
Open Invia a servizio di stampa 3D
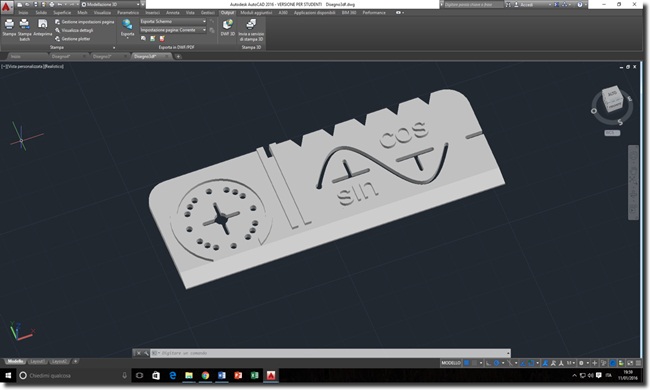(251, 30)
